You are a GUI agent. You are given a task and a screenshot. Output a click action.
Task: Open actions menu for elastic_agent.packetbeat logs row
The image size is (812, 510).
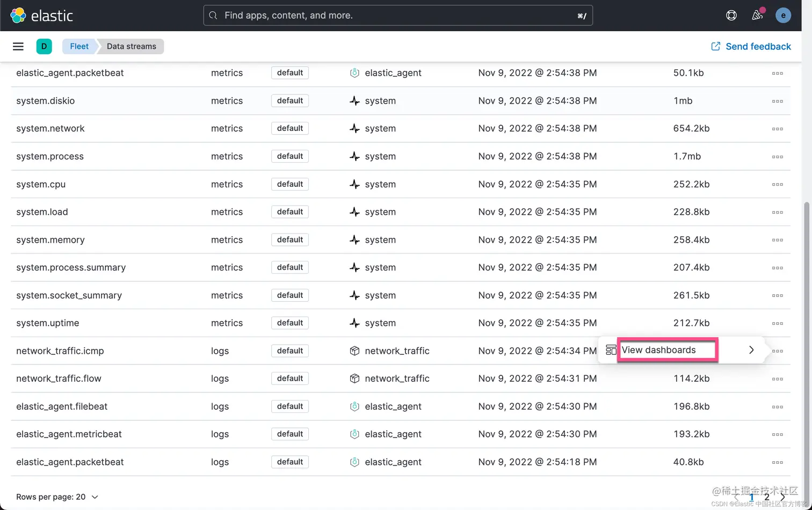point(777,462)
